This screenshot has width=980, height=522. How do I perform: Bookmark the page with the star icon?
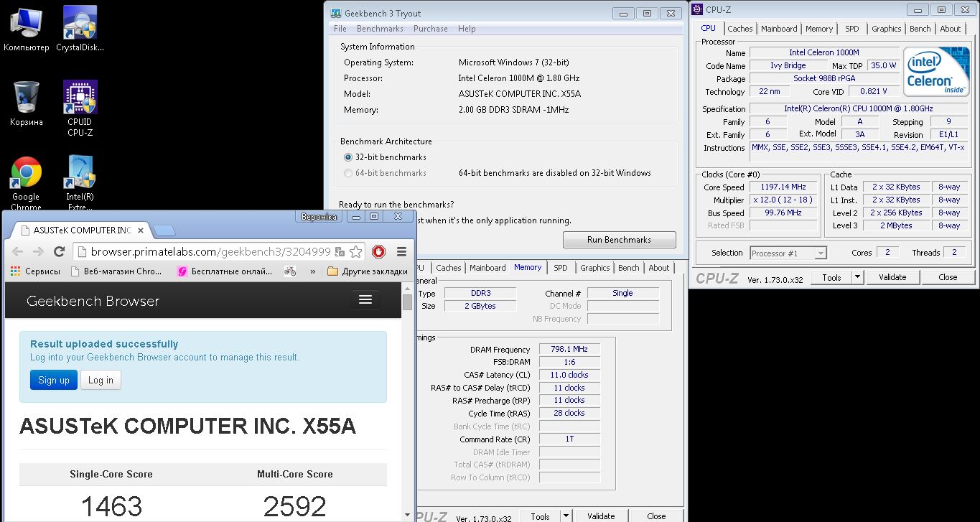point(355,251)
